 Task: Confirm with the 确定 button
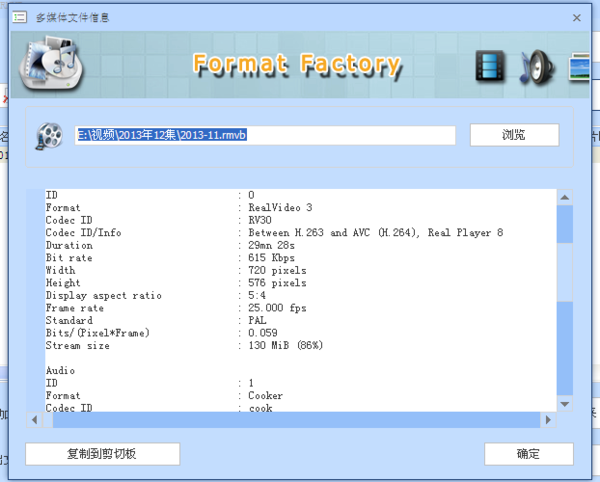click(x=528, y=454)
